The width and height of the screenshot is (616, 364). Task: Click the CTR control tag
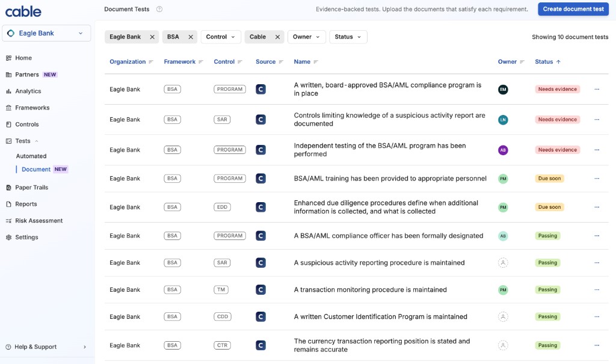[223, 345]
